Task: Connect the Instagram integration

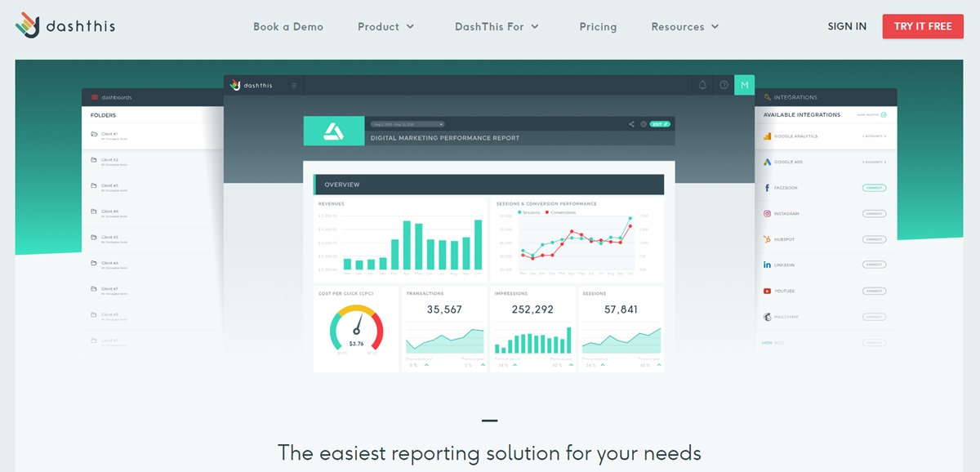Action: [x=874, y=214]
